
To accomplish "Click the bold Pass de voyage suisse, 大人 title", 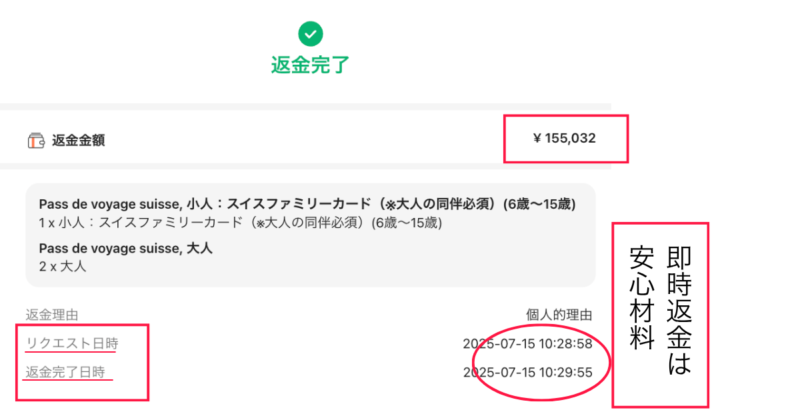I will tap(126, 248).
